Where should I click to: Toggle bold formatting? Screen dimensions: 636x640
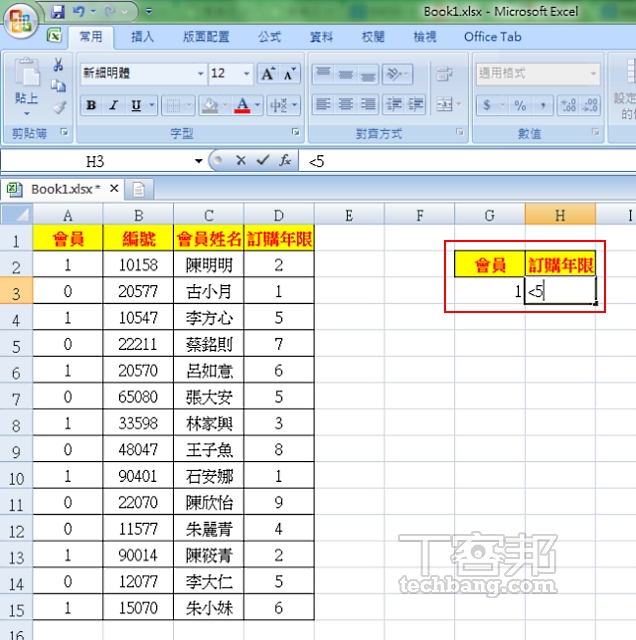pos(91,106)
